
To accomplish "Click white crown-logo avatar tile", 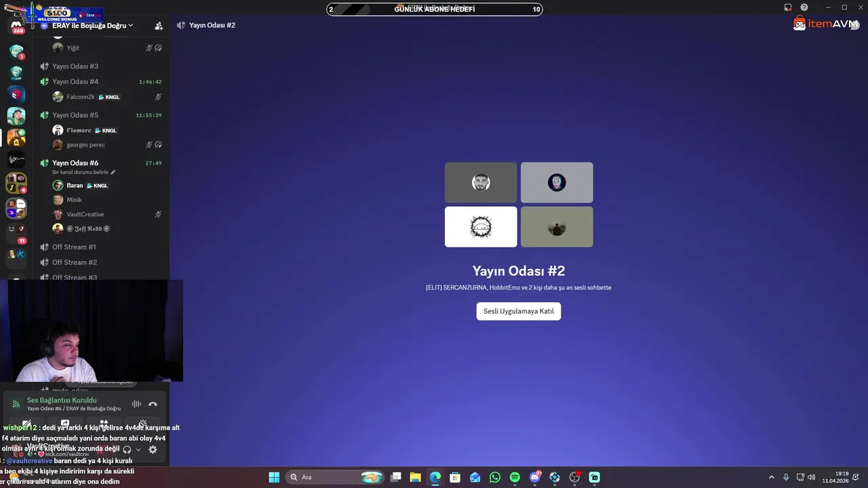I will [x=481, y=226].
